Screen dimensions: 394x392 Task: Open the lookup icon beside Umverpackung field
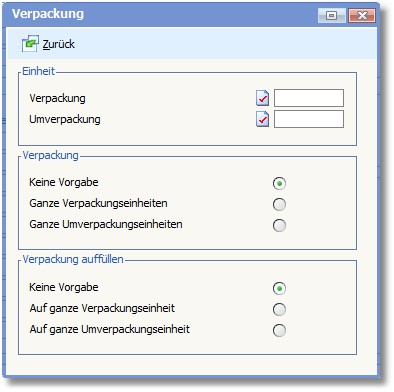[263, 119]
